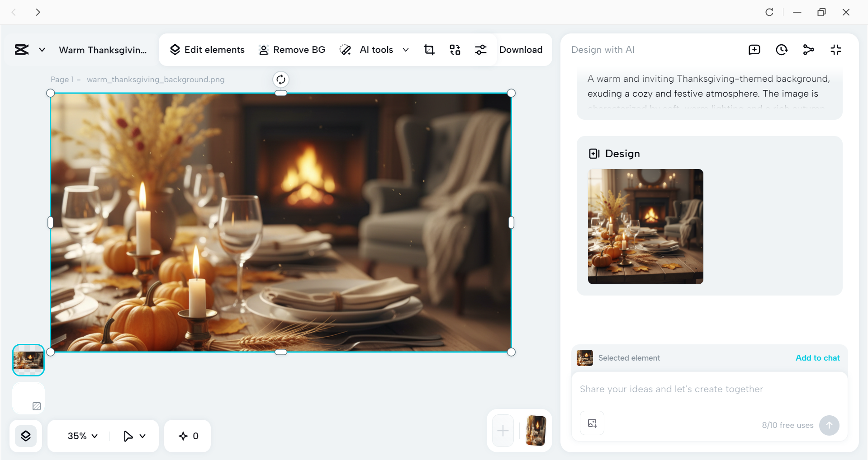Open the chat history icon
Screen dimensions: 868x460
tap(782, 50)
